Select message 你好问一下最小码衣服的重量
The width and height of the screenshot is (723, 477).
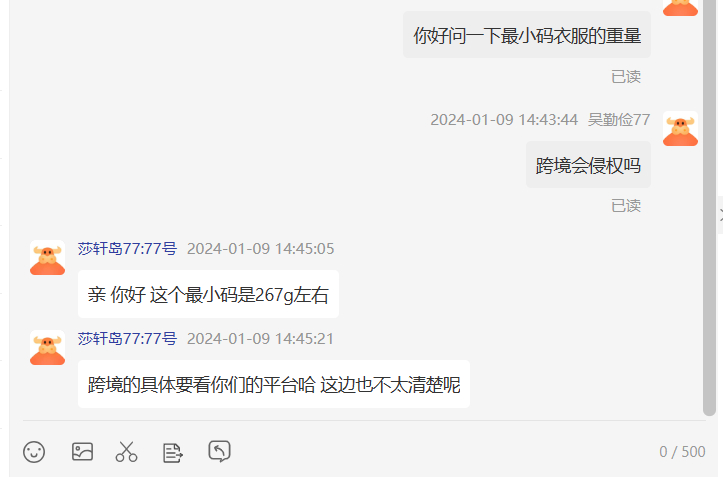coord(527,36)
